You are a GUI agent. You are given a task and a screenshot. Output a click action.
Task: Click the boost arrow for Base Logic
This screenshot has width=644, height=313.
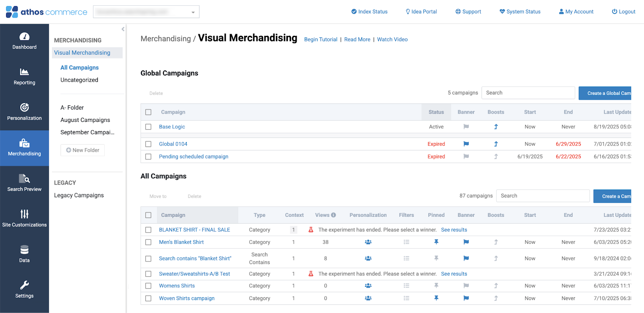pyautogui.click(x=496, y=127)
